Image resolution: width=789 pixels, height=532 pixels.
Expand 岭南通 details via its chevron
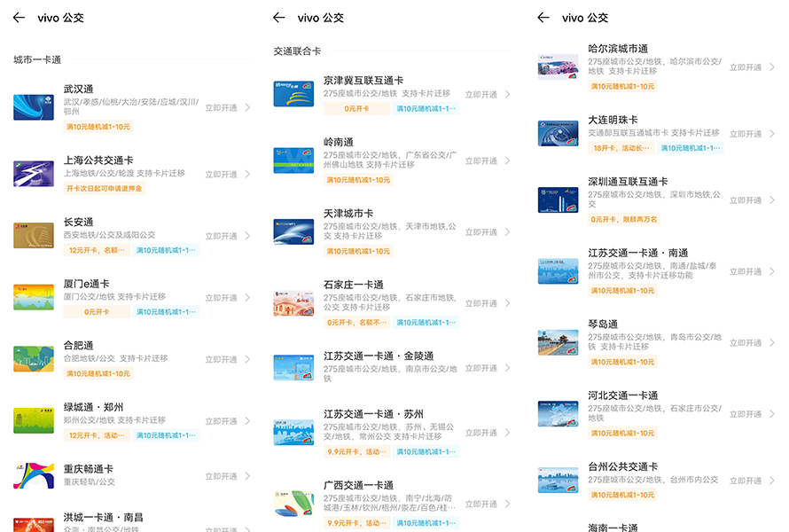pos(508,161)
